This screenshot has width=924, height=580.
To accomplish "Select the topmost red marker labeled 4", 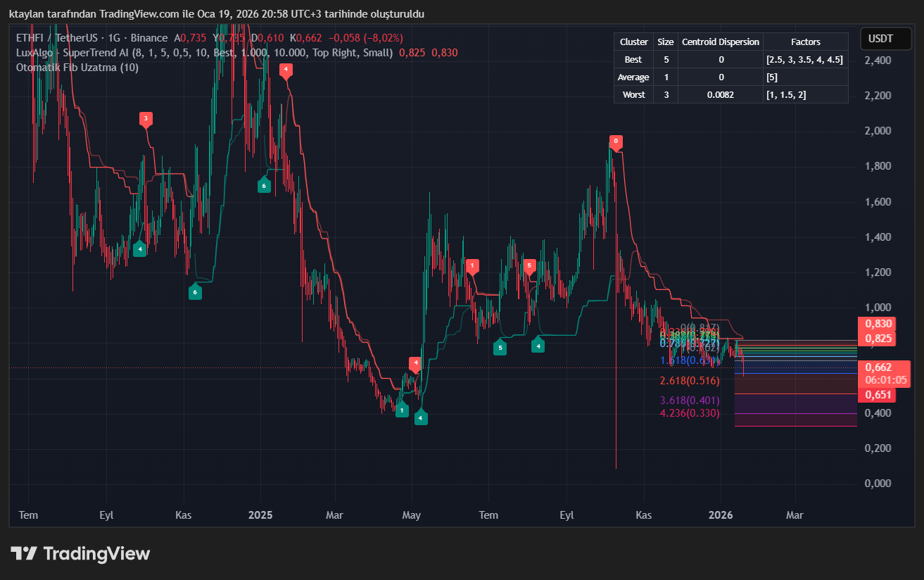I will click(x=285, y=70).
